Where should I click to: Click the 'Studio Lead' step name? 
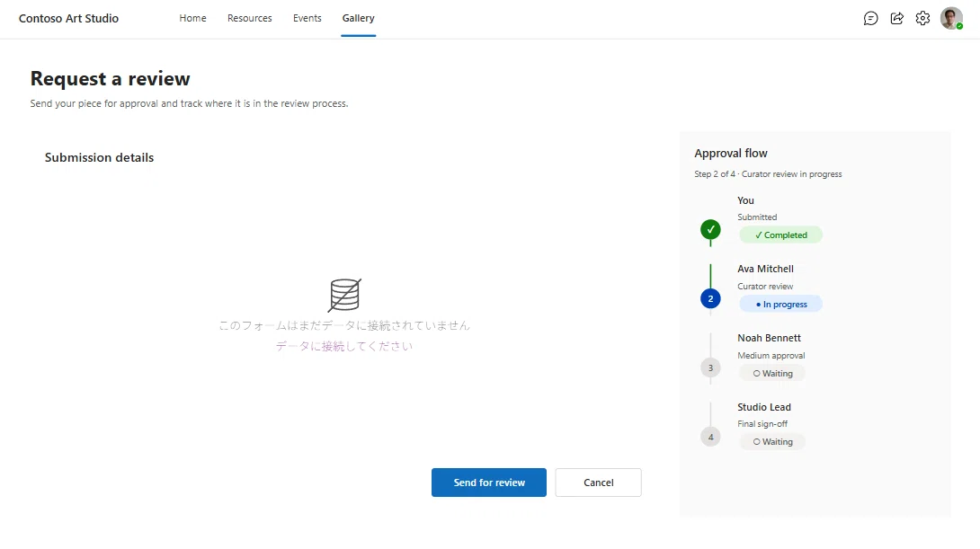tap(763, 407)
